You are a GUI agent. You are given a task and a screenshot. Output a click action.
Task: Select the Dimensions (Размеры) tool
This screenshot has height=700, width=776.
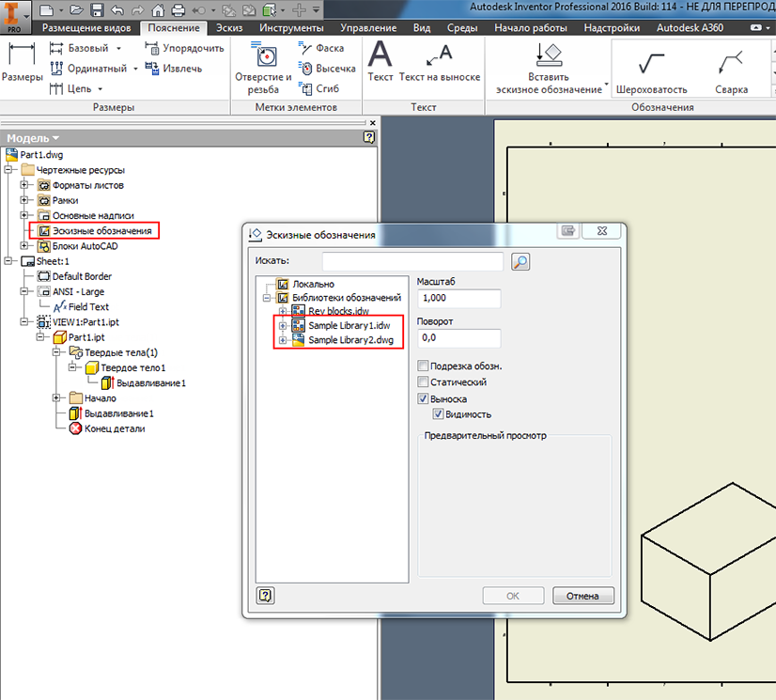click(x=23, y=62)
